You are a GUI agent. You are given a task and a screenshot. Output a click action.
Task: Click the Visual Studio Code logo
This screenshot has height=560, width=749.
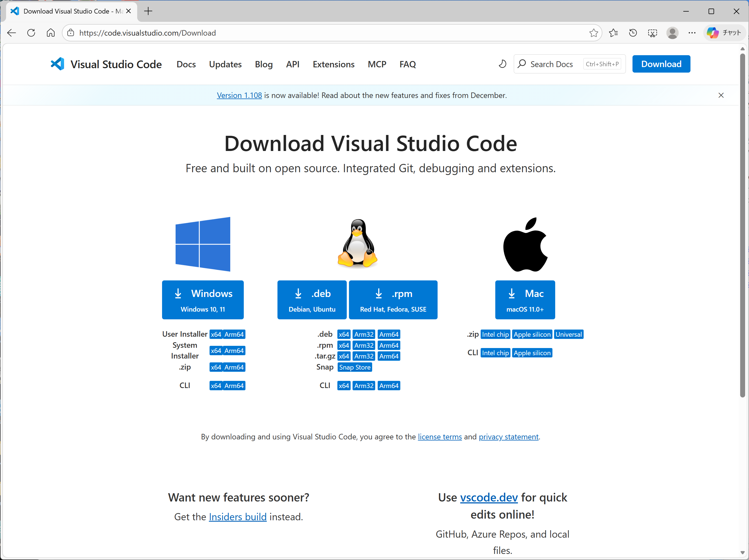pyautogui.click(x=58, y=64)
